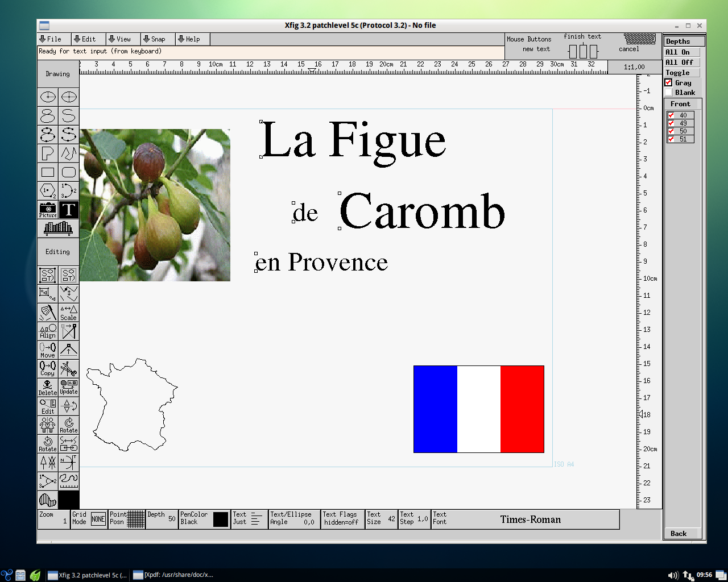
Task: Pick the Polyline drawing tool
Action: (69, 153)
